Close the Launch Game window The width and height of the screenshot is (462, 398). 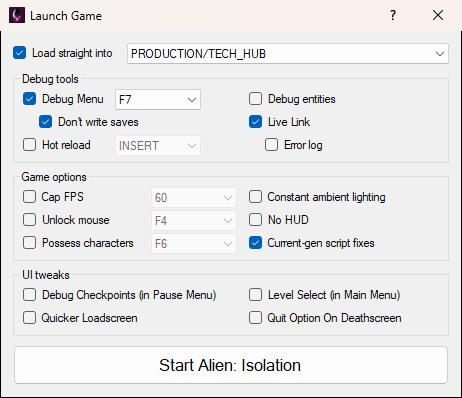(438, 15)
